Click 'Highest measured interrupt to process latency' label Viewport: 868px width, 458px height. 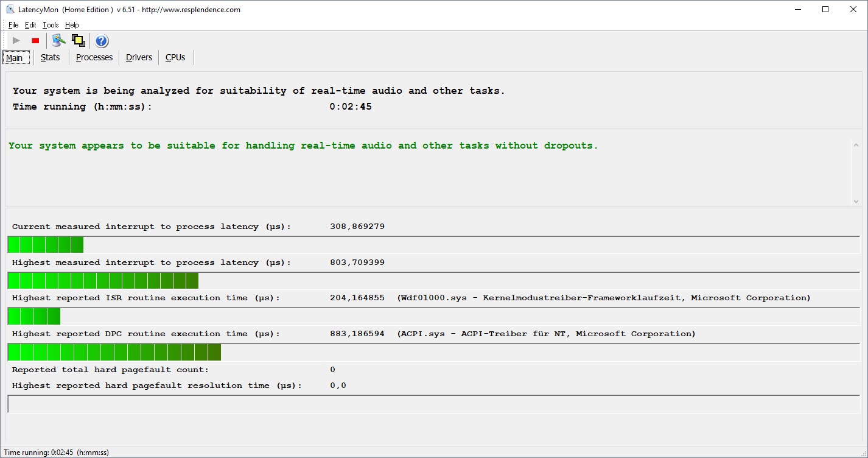[152, 262]
